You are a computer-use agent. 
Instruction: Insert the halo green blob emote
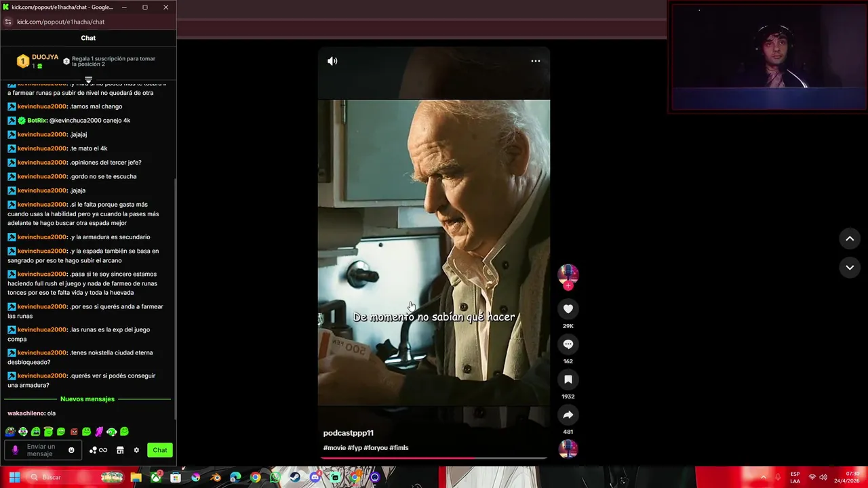coord(48,432)
